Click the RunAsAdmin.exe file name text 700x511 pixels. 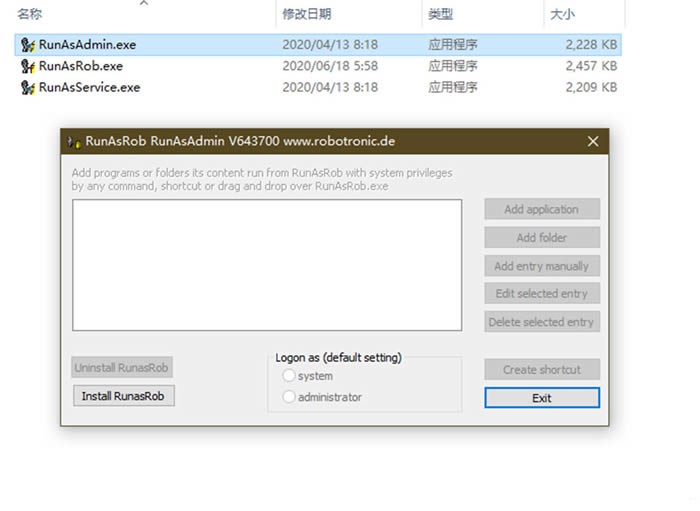point(88,45)
